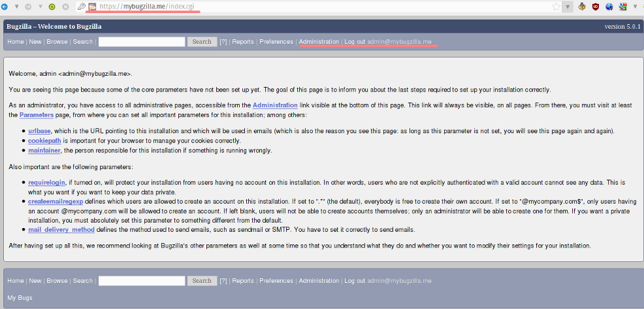Click the 'Bugzilla – Welcome to Bugzilla' title text
Viewport: 644px width, 309px height.
54,27
